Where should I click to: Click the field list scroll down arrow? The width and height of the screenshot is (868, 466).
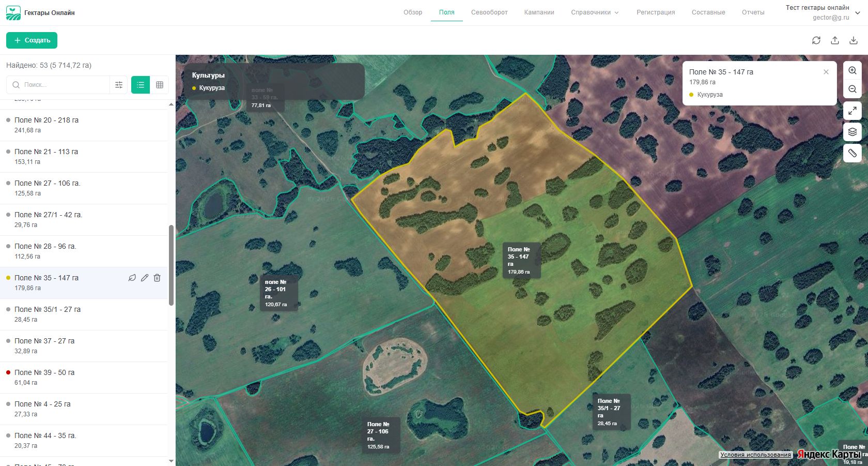pos(171,461)
